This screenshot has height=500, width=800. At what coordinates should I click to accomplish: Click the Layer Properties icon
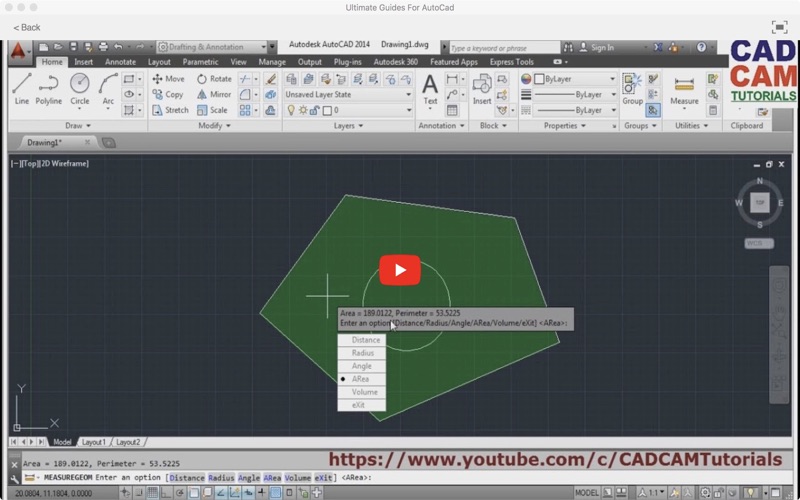coord(291,79)
